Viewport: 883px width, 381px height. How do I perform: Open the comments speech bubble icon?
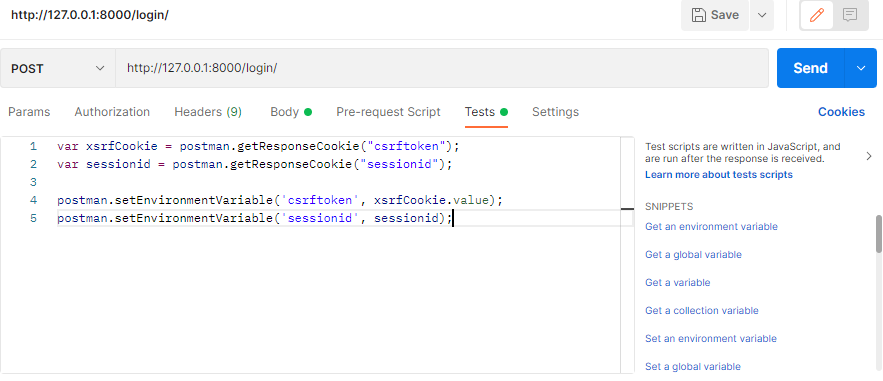(850, 15)
